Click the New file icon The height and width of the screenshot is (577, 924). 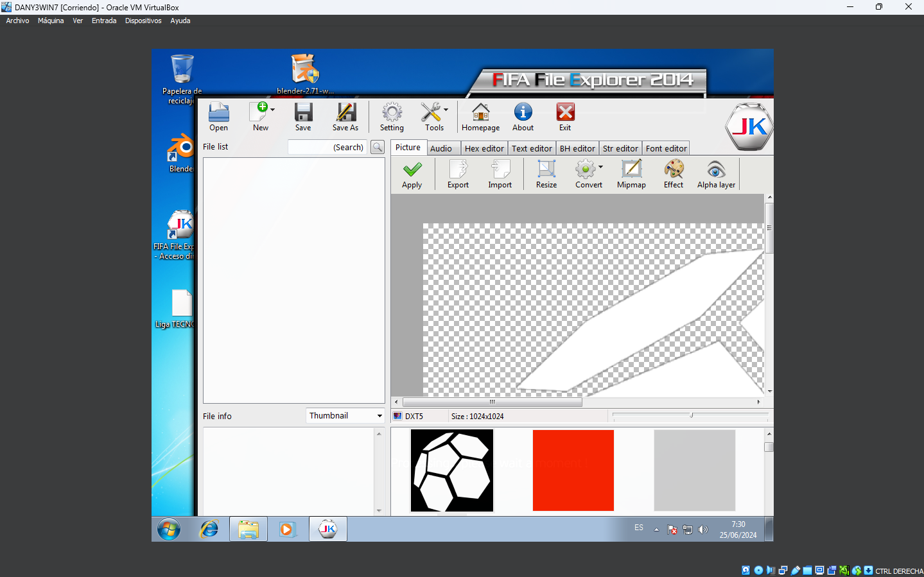pyautogui.click(x=259, y=112)
